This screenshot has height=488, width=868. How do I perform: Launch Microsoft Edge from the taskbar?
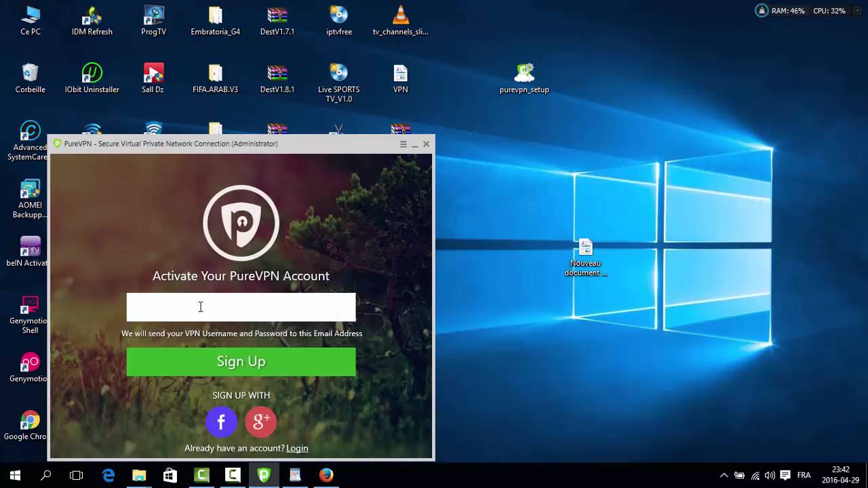108,475
